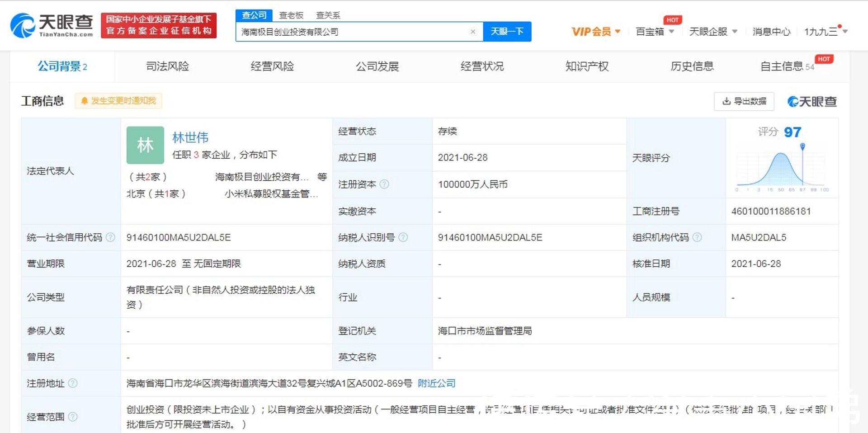Click the 天眼一下 search button
868x433 pixels.
tap(507, 32)
